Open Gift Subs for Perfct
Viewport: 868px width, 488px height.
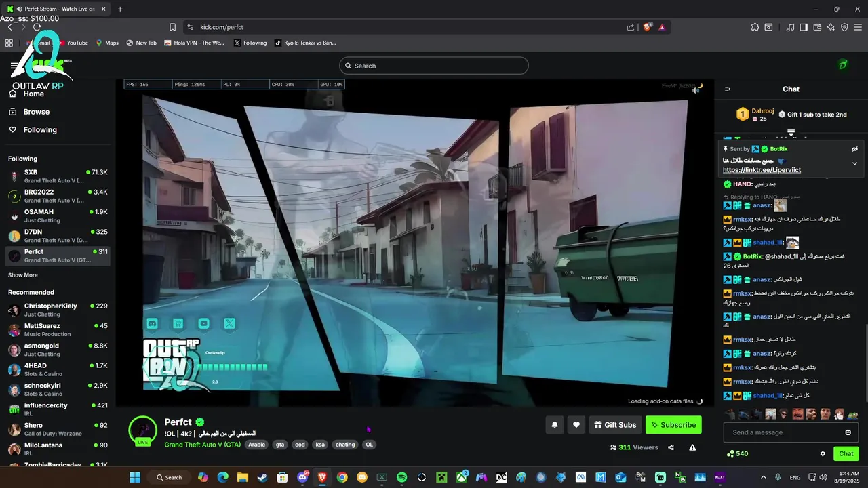click(x=616, y=425)
